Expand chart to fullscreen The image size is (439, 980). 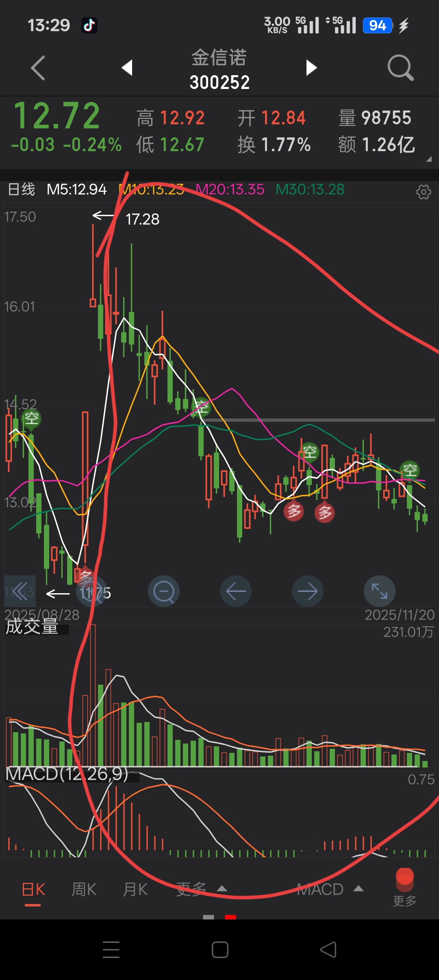click(x=380, y=591)
